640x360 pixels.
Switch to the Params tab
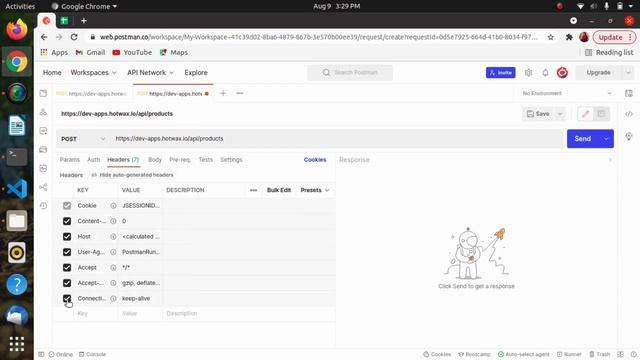click(x=70, y=160)
